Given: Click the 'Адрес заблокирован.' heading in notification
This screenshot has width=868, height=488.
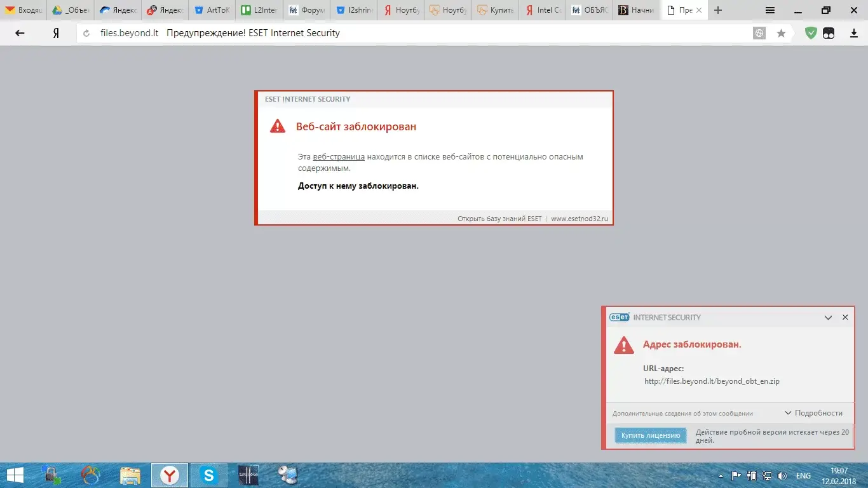Looking at the screenshot, I should tap(692, 344).
